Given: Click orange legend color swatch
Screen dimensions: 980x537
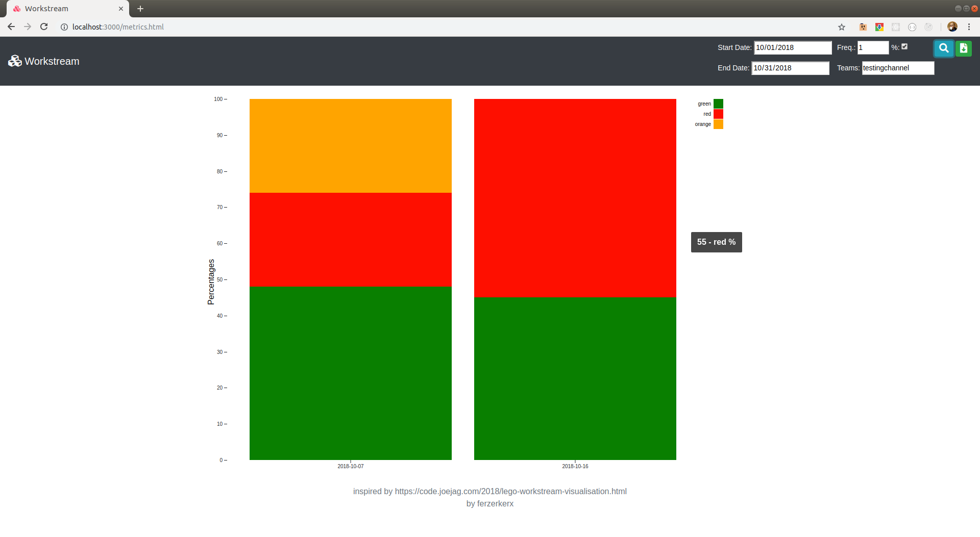Looking at the screenshot, I should [718, 124].
